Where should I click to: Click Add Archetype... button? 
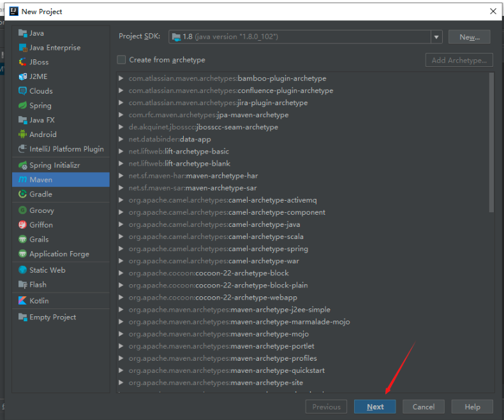coord(459,60)
